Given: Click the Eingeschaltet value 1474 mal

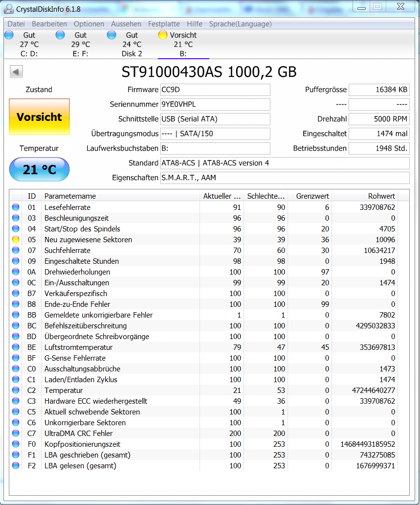Looking at the screenshot, I should pos(379,134).
